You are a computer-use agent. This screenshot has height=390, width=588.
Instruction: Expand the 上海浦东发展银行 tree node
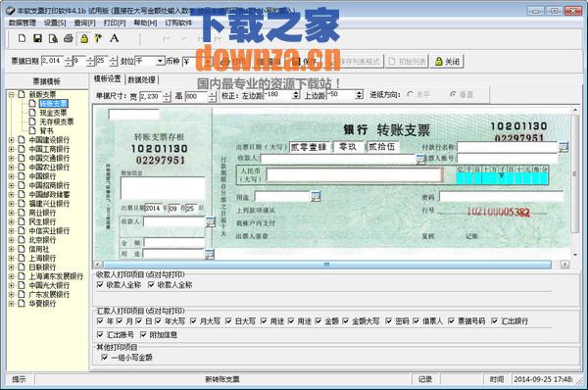pyautogui.click(x=12, y=276)
